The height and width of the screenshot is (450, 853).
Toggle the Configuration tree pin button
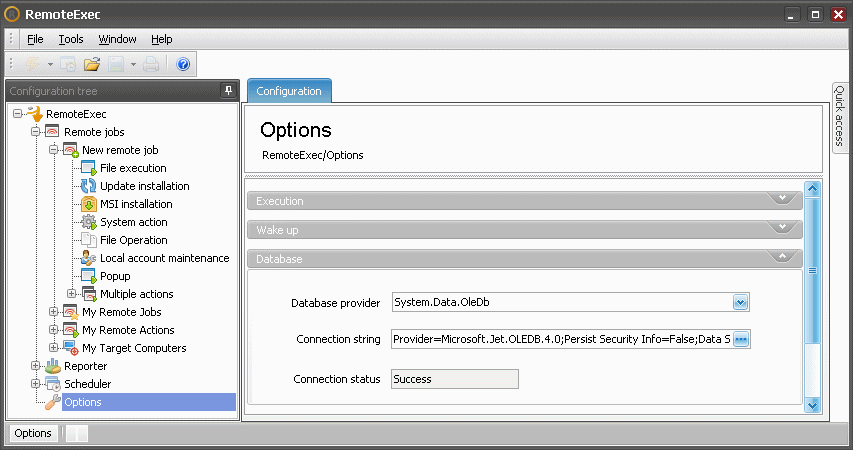(x=228, y=90)
